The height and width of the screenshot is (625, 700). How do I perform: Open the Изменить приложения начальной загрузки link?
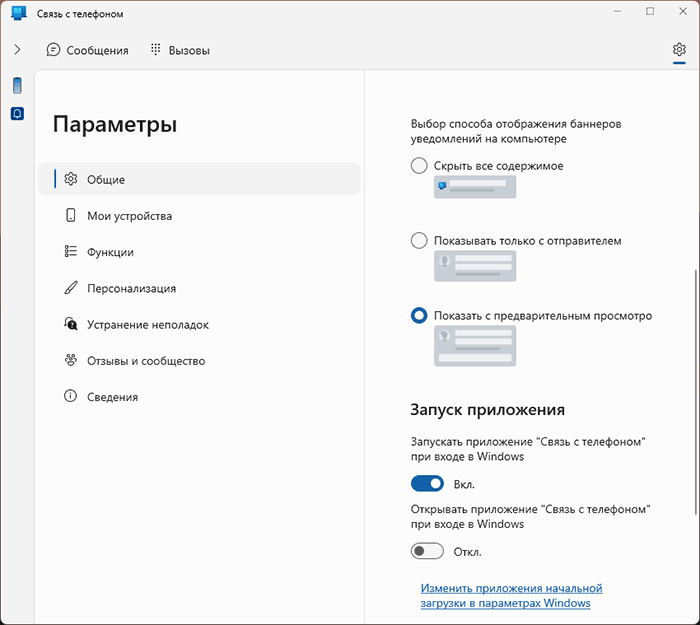pos(512,596)
